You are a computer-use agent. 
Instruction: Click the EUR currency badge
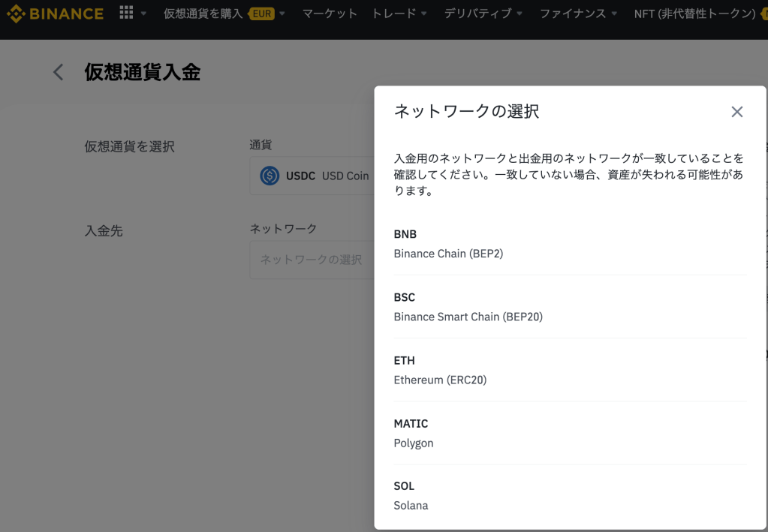[x=261, y=14]
